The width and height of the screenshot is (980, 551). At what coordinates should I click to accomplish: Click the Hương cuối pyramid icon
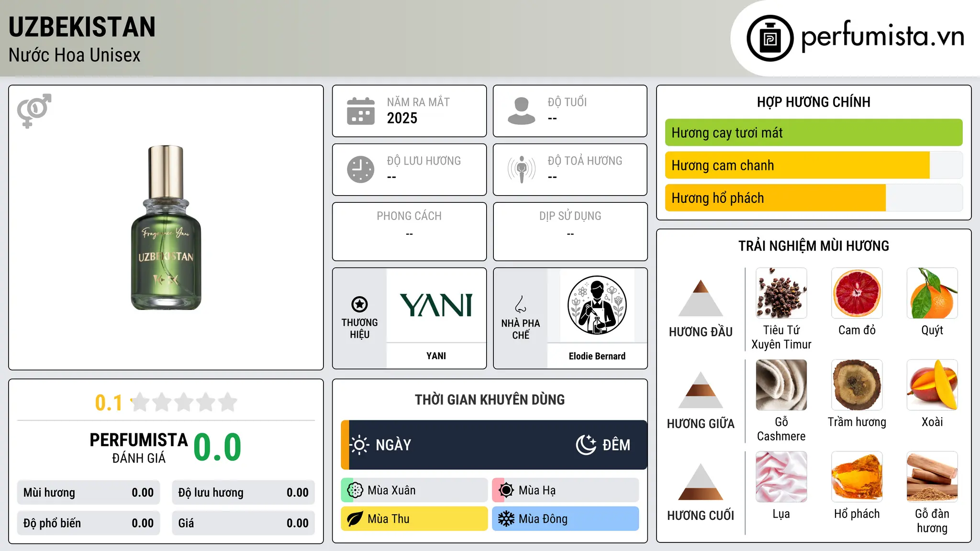(x=701, y=482)
